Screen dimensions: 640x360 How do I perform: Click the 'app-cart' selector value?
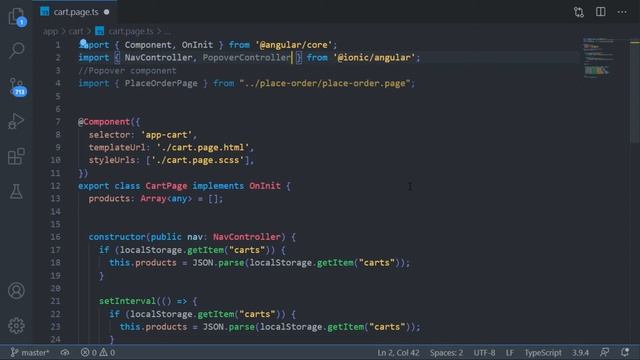[x=166, y=135]
